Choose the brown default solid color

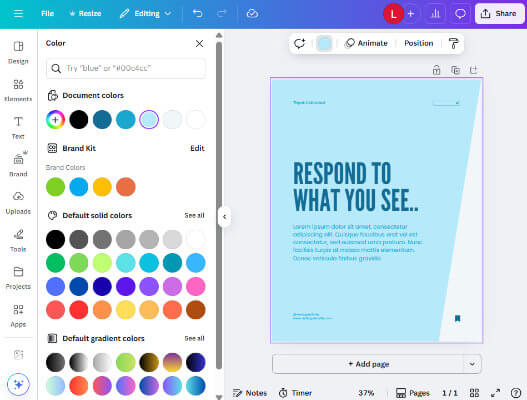[196, 310]
